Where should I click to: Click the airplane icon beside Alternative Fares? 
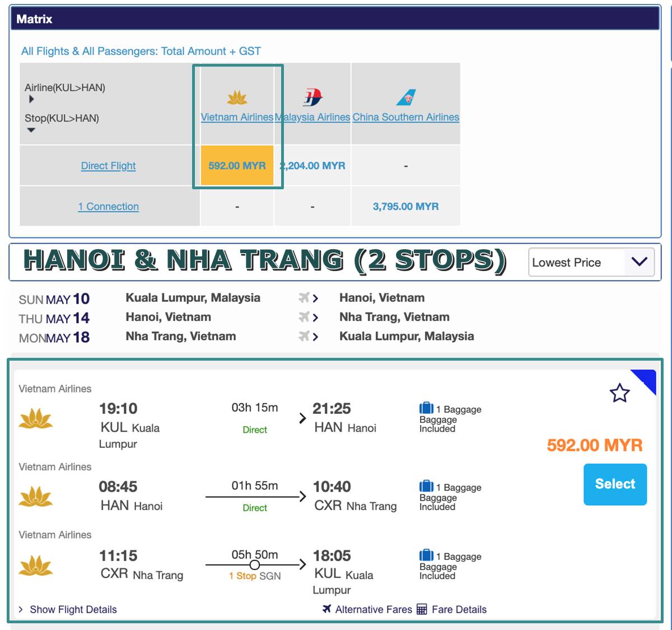[x=327, y=609]
